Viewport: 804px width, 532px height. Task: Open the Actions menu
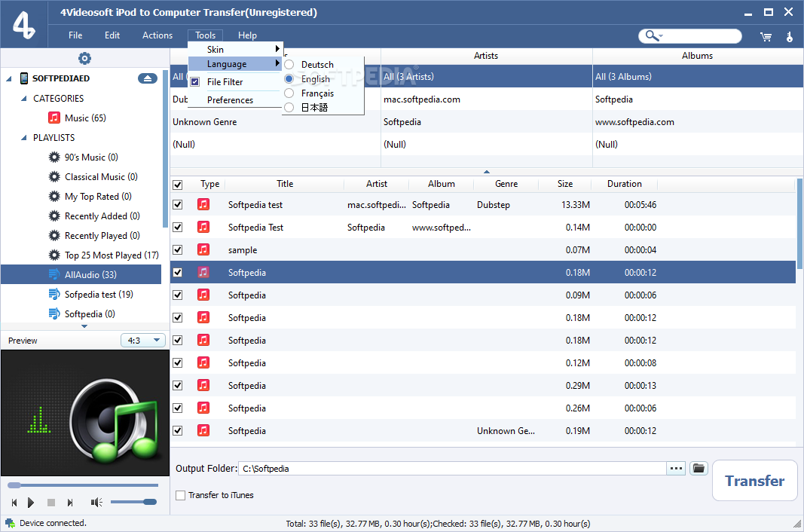coord(157,35)
